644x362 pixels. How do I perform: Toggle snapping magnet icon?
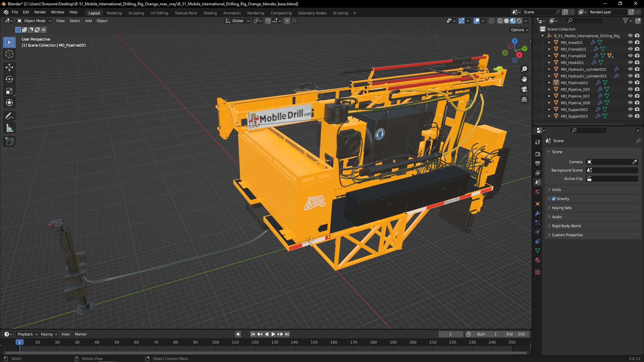point(268,21)
